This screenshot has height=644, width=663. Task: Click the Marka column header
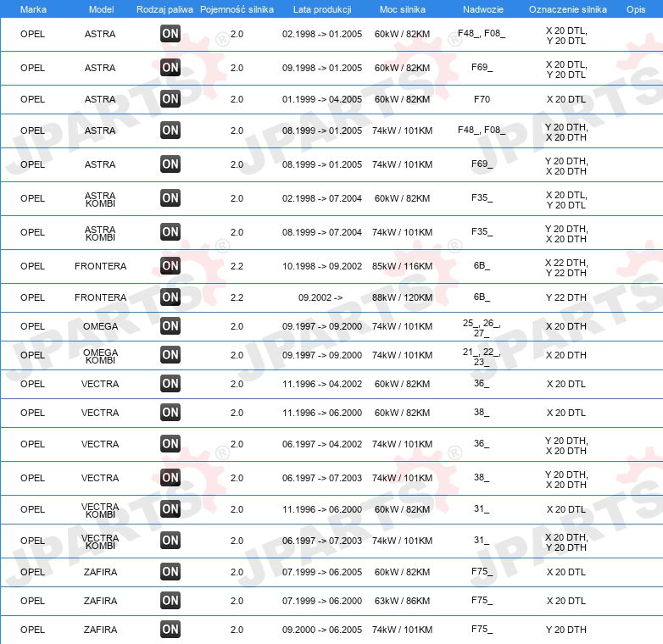click(33, 9)
